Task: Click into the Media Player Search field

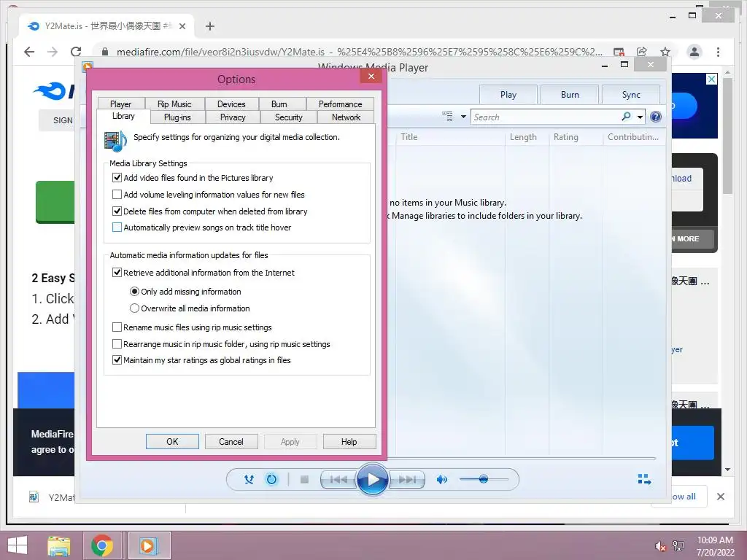Action: (x=546, y=117)
